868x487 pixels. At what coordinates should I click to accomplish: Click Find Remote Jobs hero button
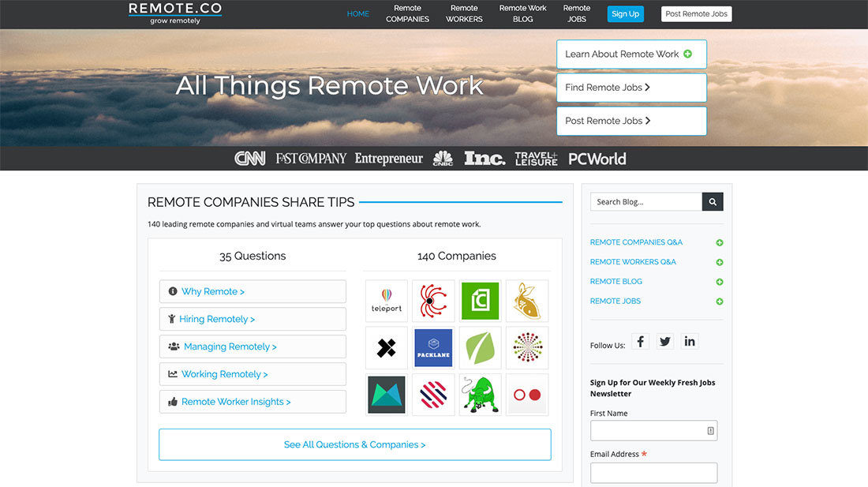click(631, 88)
